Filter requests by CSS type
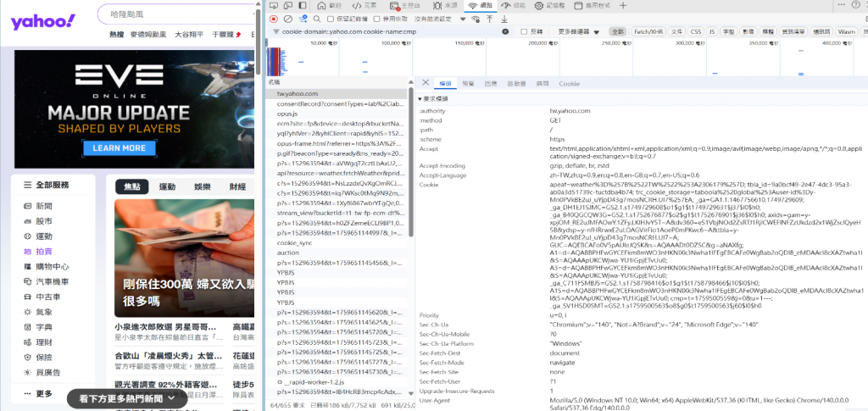The width and height of the screenshot is (868, 411). tap(696, 32)
